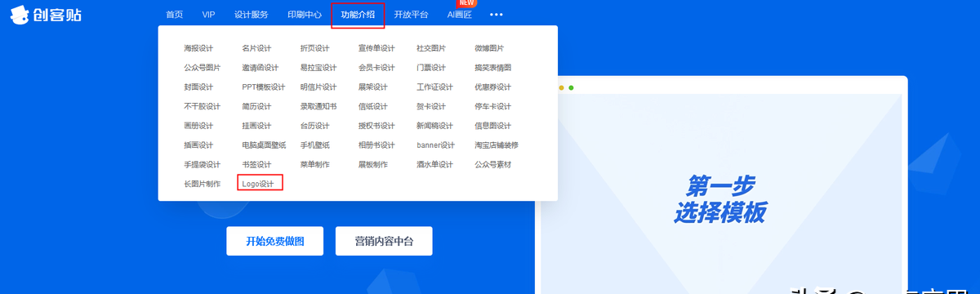
Task: Open 宣传单设计 entry
Action: [376, 48]
